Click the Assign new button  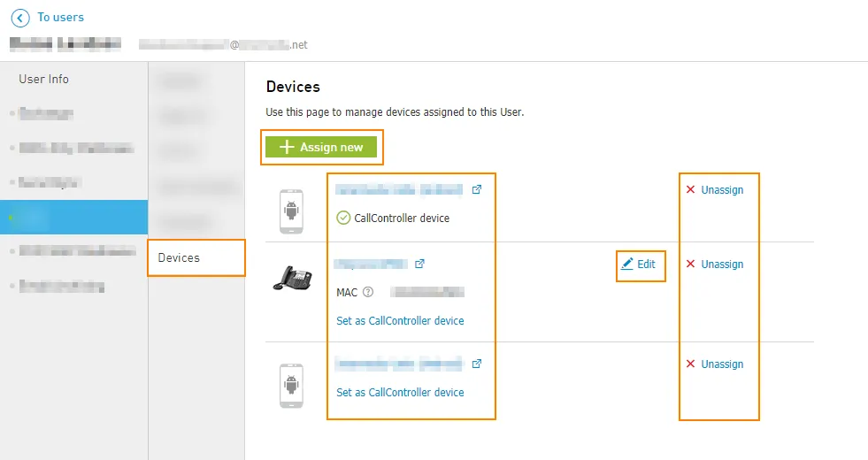pyautogui.click(x=321, y=147)
